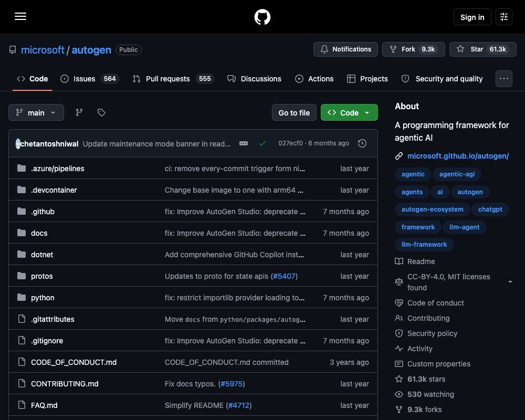
Task: Click the Sign in button
Action: (x=472, y=17)
